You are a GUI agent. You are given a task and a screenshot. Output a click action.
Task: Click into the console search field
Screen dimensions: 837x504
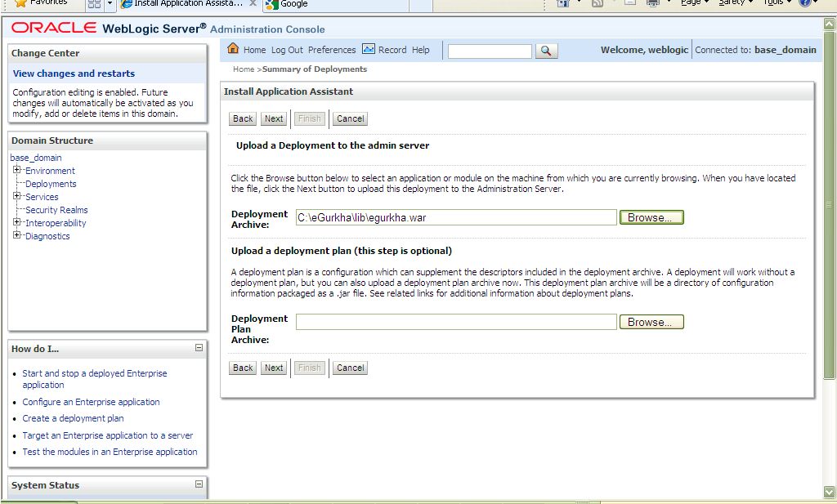[x=490, y=51]
